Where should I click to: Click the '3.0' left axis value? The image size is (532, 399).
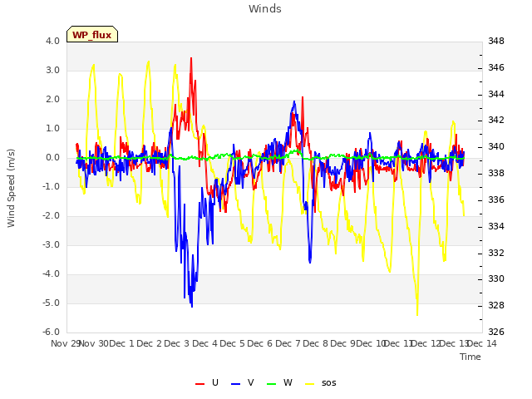52,70
